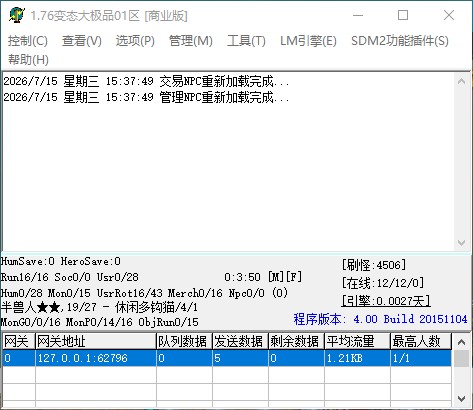
Task: Open the 管理(M) menu
Action: tap(191, 41)
